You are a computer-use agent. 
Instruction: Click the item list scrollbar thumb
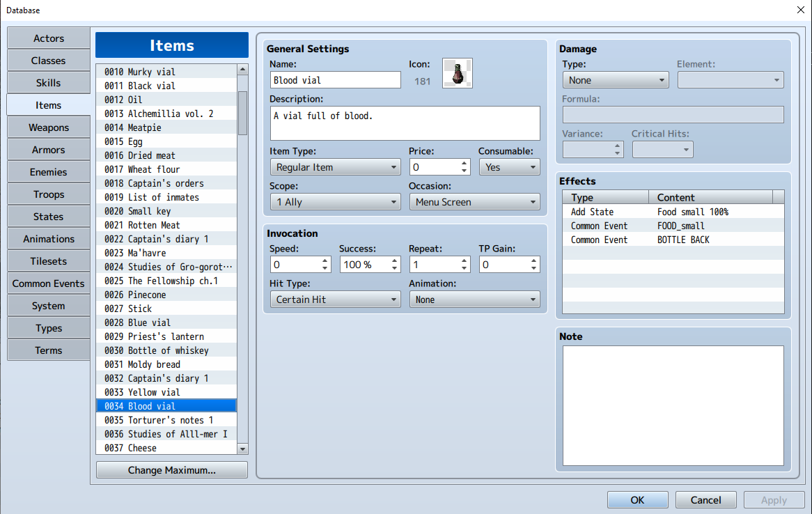242,113
